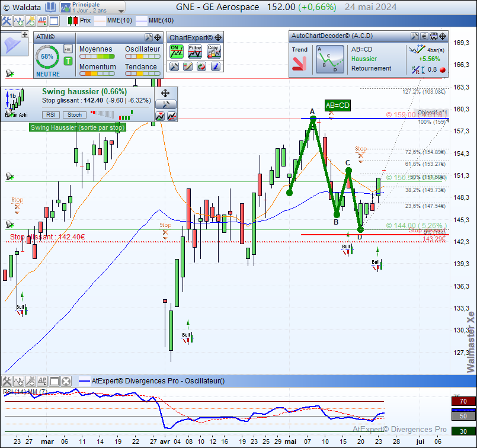Toggle the swing signals chart icon
The width and height of the screenshot is (477, 448).
coord(160,116)
